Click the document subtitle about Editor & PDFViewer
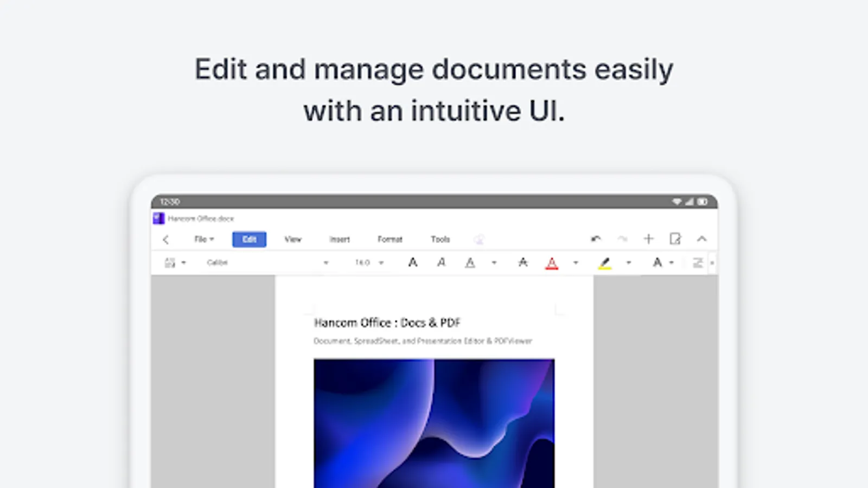Image resolution: width=868 pixels, height=488 pixels. (x=423, y=341)
